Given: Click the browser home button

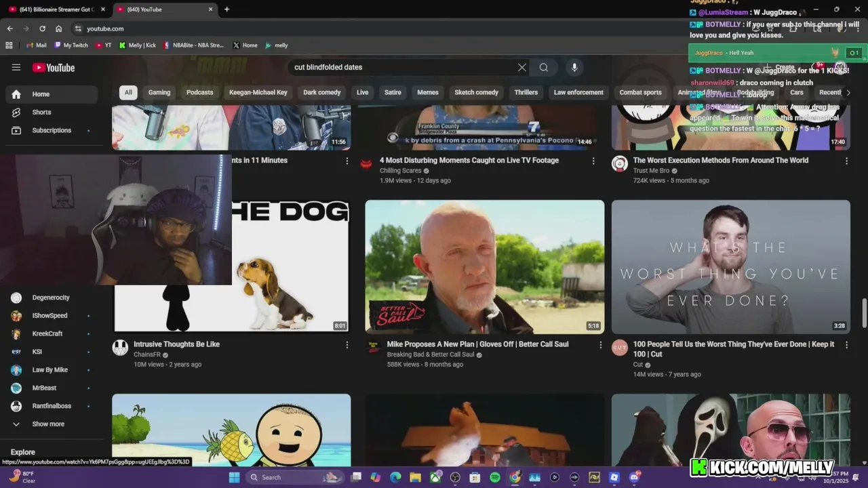Looking at the screenshot, I should 59,28.
